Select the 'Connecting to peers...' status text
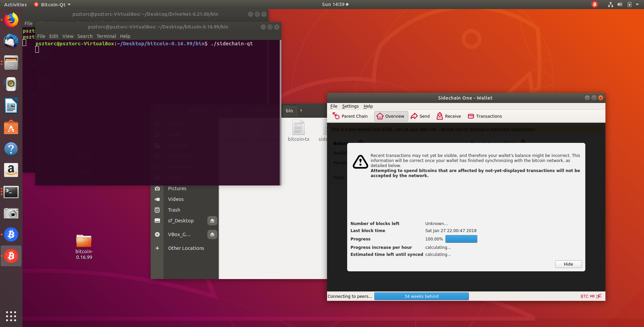 pyautogui.click(x=350, y=296)
